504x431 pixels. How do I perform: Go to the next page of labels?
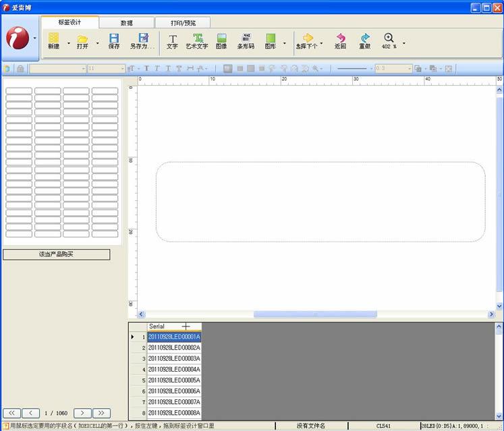pos(82,412)
